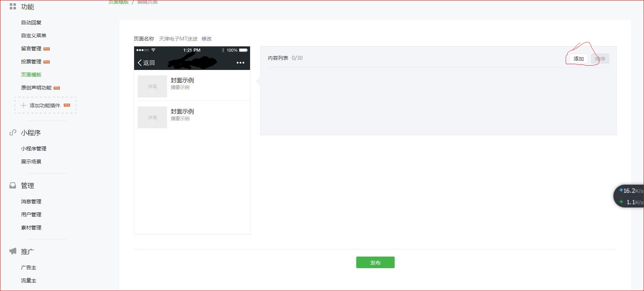
Task: Open 消息管理 in sidebar
Action: (31, 201)
